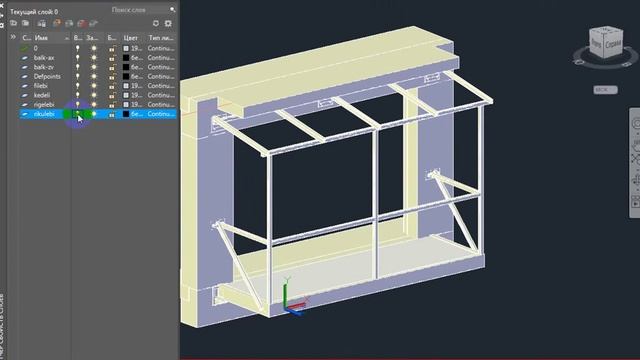Select the Defpoints layer row
Image resolution: width=640 pixels, height=360 pixels.
pos(98,76)
